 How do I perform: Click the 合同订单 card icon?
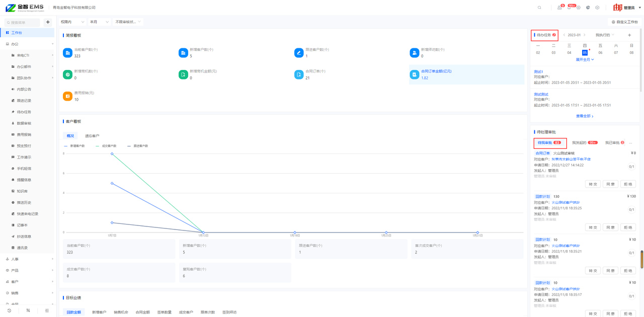299,74
